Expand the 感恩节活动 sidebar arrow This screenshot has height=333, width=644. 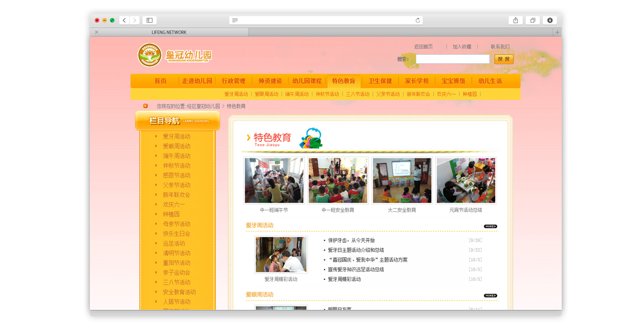coord(156,175)
